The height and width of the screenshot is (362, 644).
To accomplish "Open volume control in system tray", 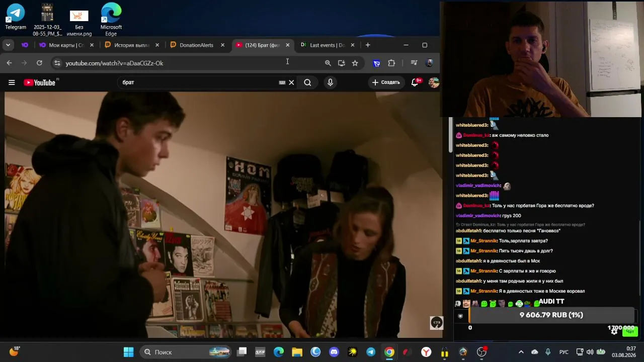I will click(590, 352).
